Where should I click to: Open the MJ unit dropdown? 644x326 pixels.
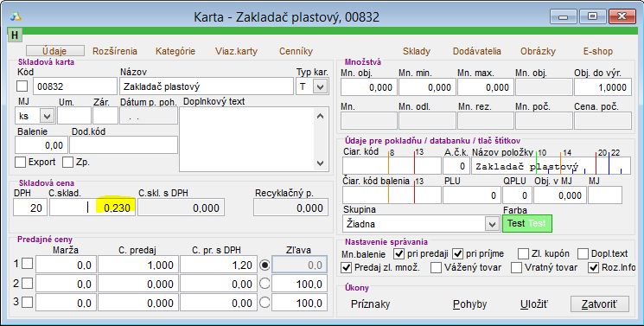(x=47, y=117)
